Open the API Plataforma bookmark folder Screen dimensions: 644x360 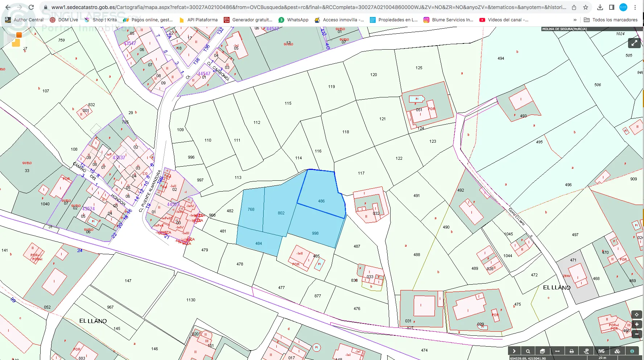coord(198,20)
